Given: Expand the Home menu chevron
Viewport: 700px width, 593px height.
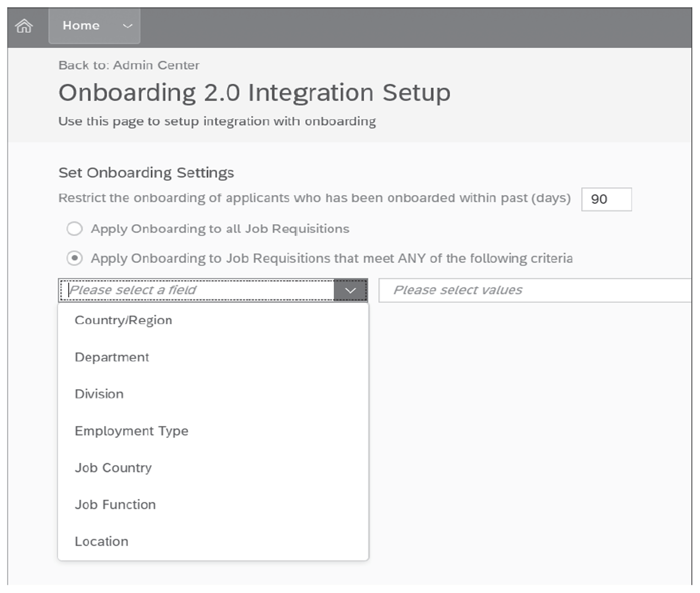Looking at the screenshot, I should click(127, 26).
